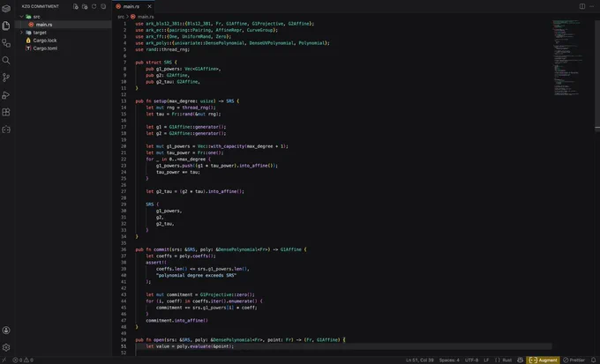Change indentation via Spaces: 4

449,360
